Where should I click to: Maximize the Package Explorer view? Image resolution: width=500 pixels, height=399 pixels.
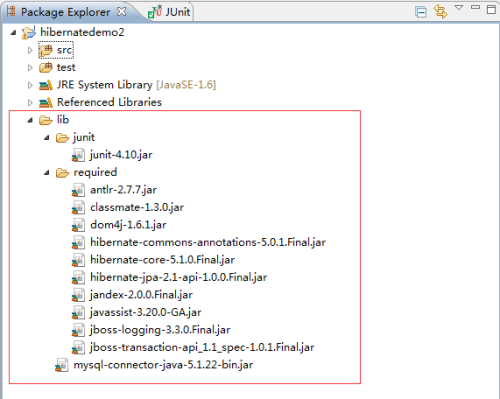(x=491, y=9)
